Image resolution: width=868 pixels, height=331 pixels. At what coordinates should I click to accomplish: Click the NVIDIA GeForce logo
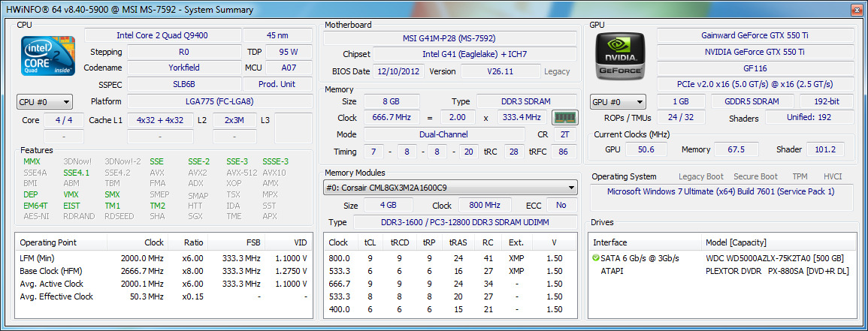coord(621,56)
